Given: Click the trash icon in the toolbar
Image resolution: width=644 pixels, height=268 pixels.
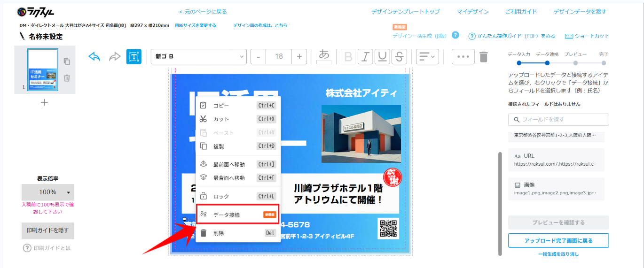Looking at the screenshot, I should tap(484, 57).
